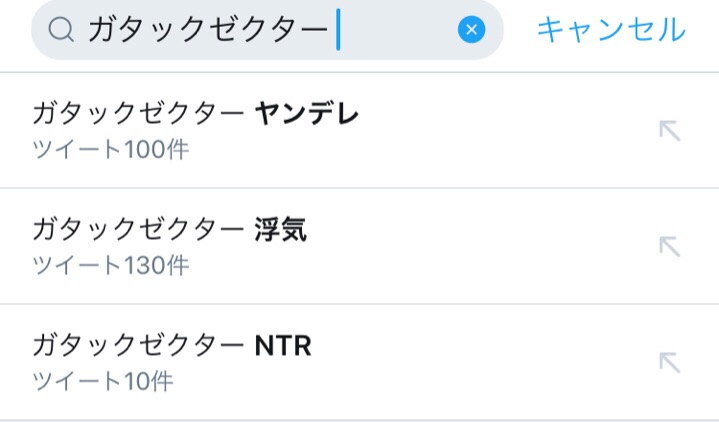719x422 pixels.
Task: Tap ガタックゼクター prefix in the 浮気 suggestion
Action: [x=138, y=231]
